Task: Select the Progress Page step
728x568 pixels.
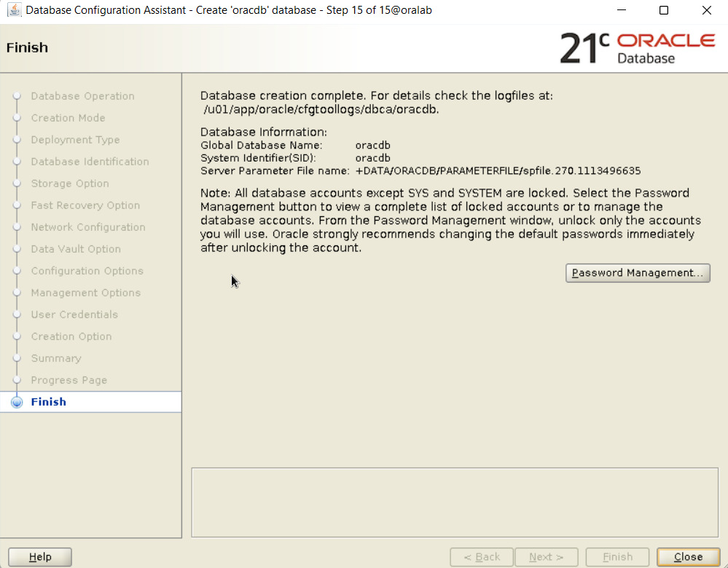Action: pos(69,380)
